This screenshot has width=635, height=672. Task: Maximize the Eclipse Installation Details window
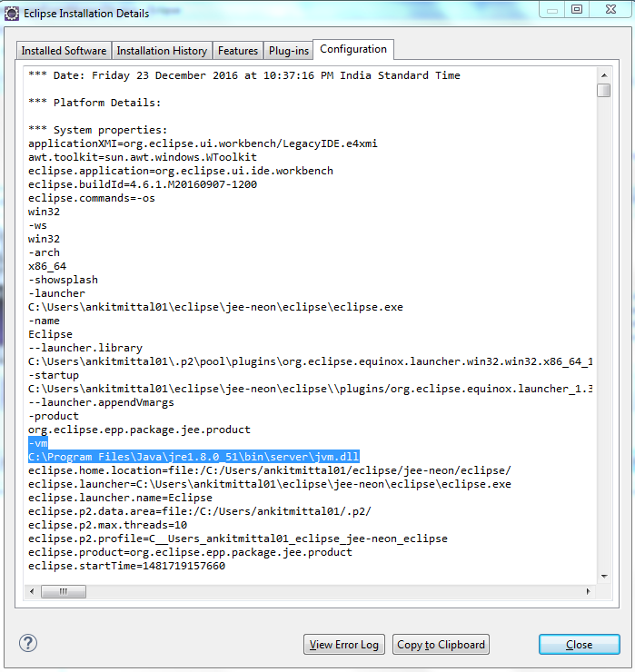click(577, 9)
